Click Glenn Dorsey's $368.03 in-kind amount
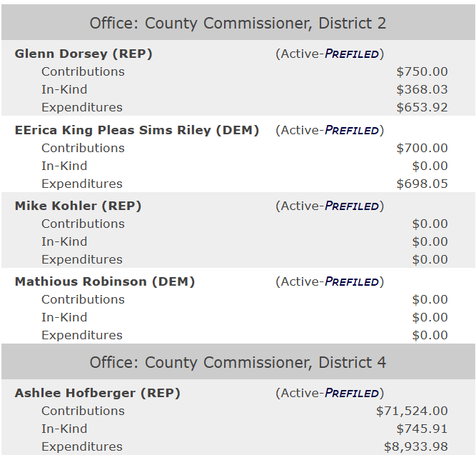The height and width of the screenshot is (455, 476). pos(422,89)
